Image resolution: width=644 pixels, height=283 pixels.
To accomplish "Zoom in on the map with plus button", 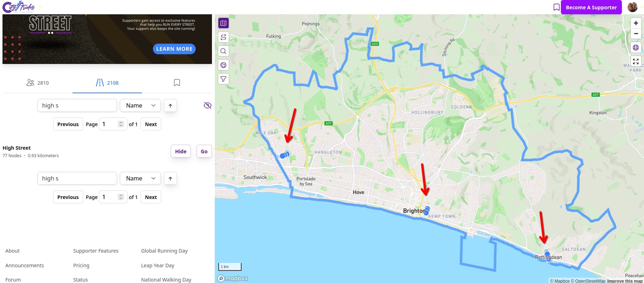I will pos(636,23).
